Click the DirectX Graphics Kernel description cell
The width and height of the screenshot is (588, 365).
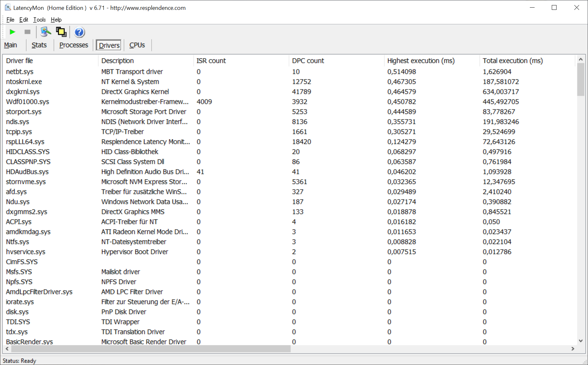(x=135, y=92)
